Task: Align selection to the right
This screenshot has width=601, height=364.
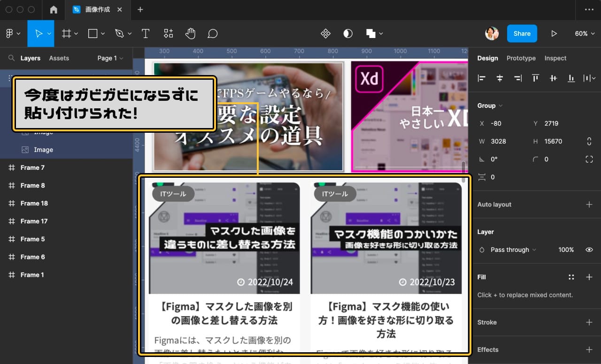Action: (517, 78)
